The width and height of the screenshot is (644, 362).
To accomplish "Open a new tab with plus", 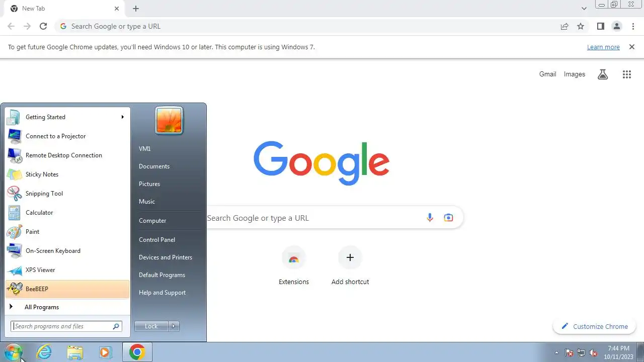I will (x=136, y=9).
